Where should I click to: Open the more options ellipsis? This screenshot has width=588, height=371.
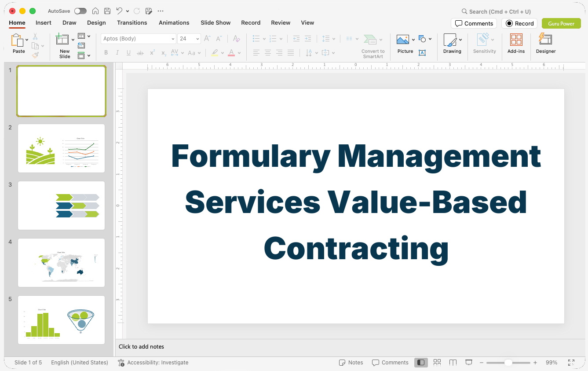[161, 11]
